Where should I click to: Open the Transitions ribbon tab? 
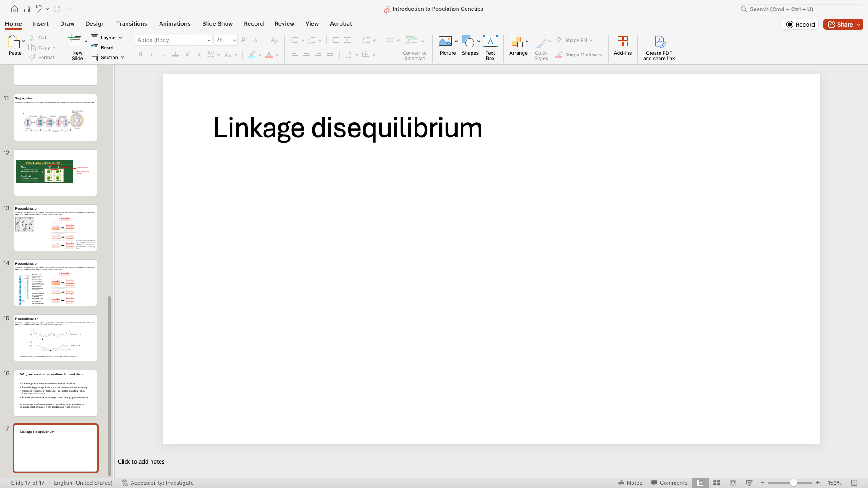pos(131,23)
